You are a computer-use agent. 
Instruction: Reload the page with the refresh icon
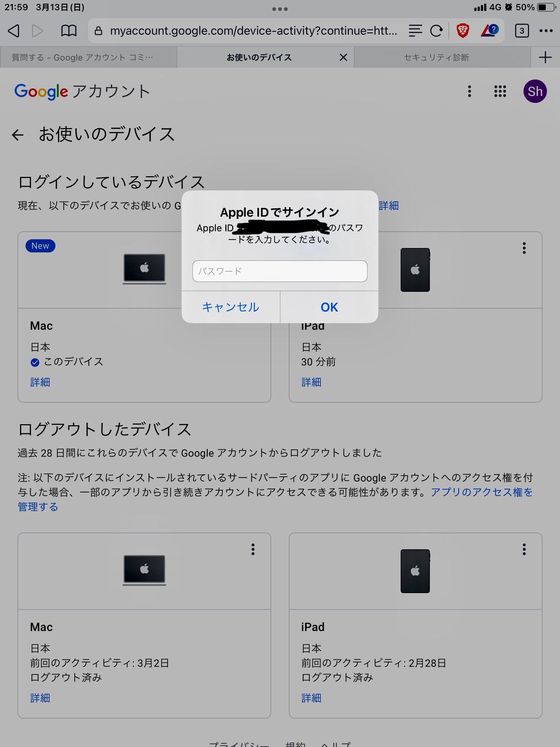click(436, 31)
